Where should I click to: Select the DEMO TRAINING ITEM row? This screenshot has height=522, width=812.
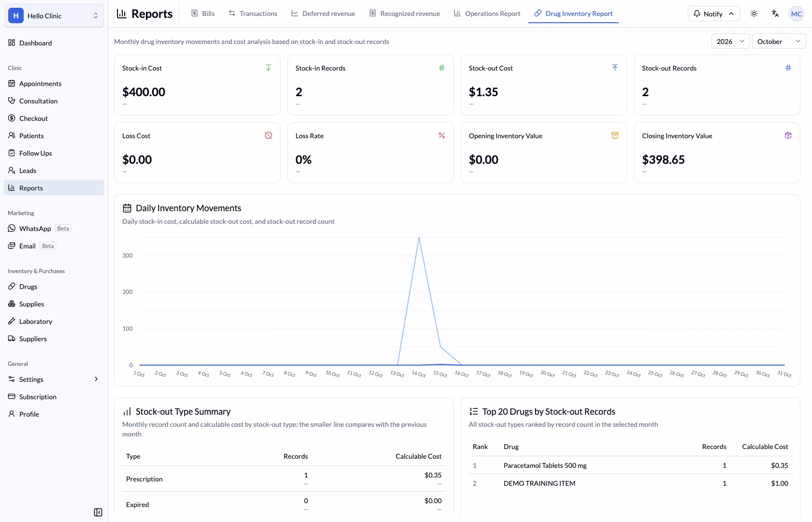coord(630,483)
